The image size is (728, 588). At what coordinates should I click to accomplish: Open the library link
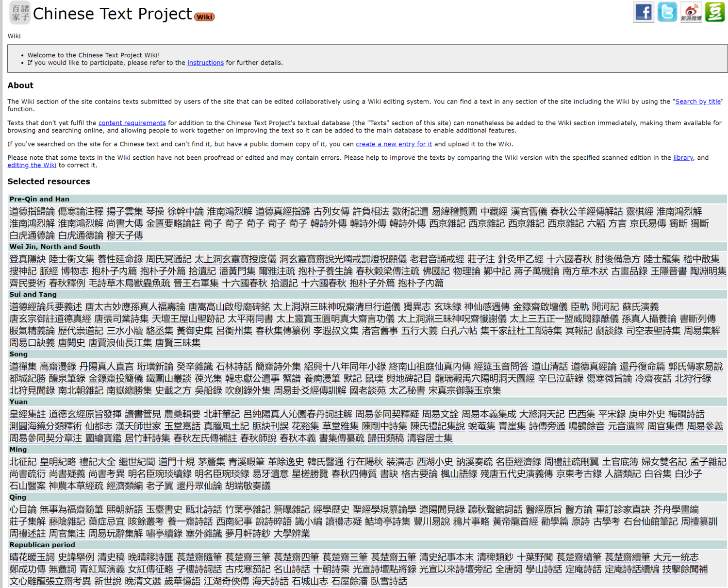682,158
